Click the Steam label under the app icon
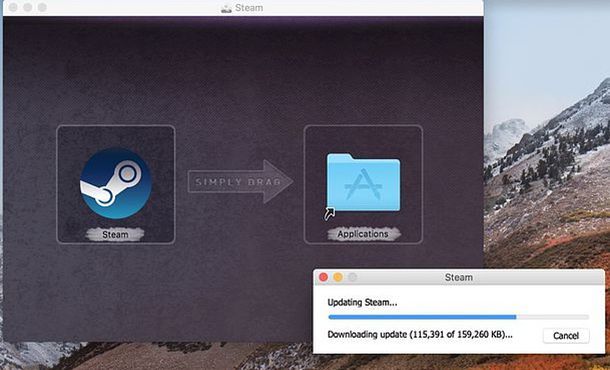 point(115,235)
